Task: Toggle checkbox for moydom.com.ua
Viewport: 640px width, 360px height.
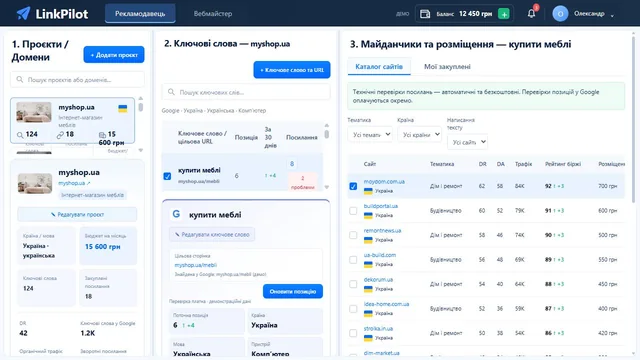Action: (353, 186)
